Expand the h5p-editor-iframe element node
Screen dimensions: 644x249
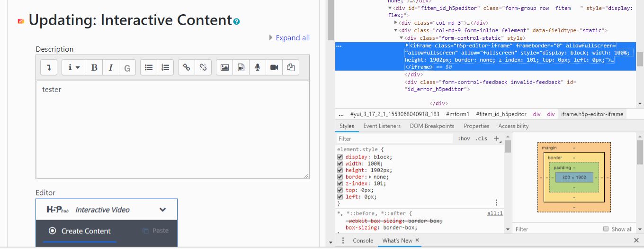[x=407, y=46]
